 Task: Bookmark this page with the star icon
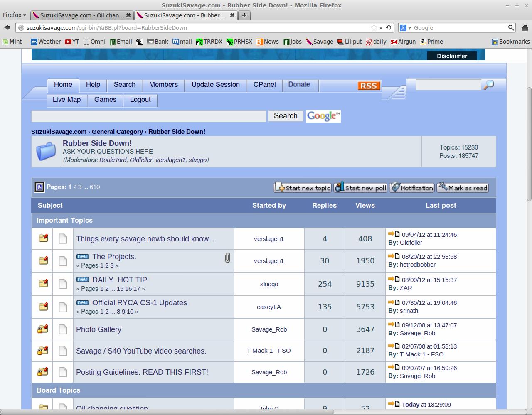click(x=374, y=28)
